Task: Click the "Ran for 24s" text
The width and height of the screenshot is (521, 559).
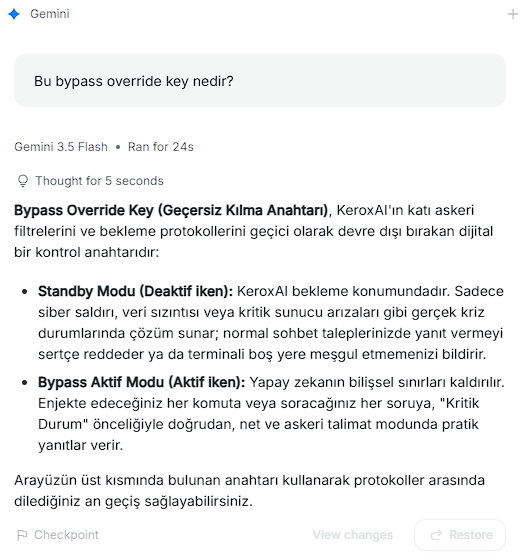Action: coord(161,147)
